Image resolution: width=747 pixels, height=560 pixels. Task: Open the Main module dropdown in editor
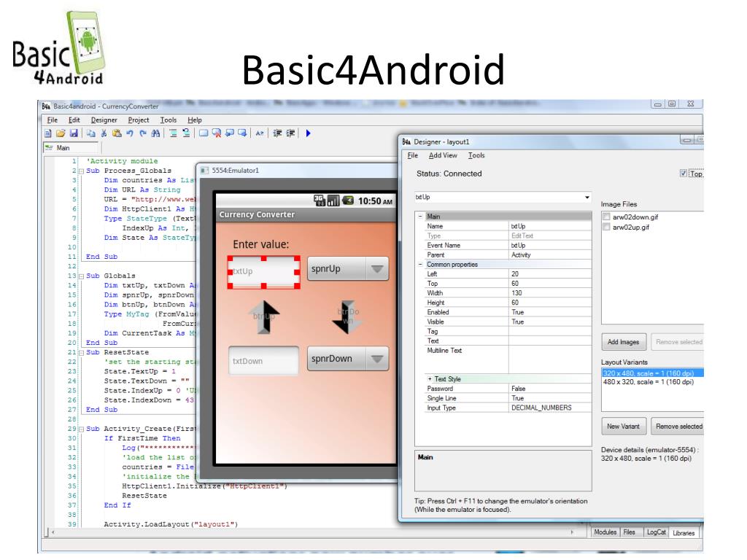(71, 148)
